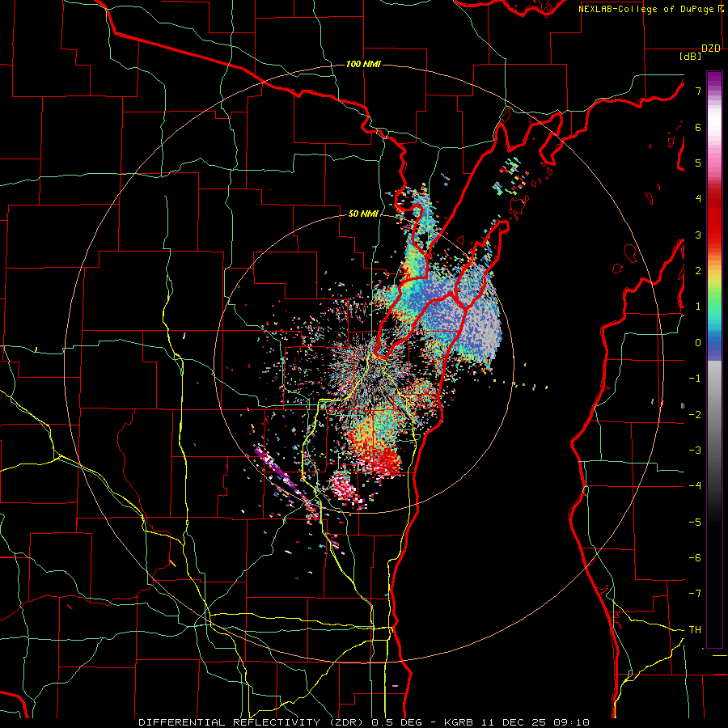Screen dimensions: 728x728
Task: Click the -1 value on color scale
Action: (x=695, y=379)
